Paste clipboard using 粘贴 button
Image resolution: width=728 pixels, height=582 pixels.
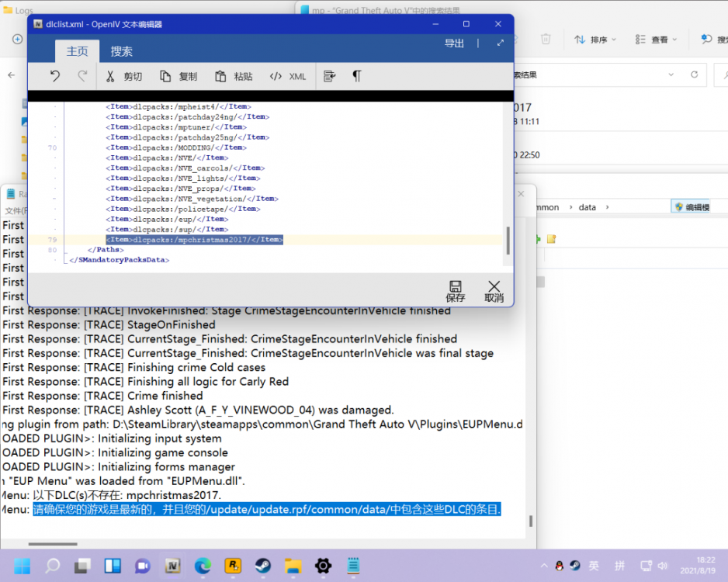(x=234, y=76)
